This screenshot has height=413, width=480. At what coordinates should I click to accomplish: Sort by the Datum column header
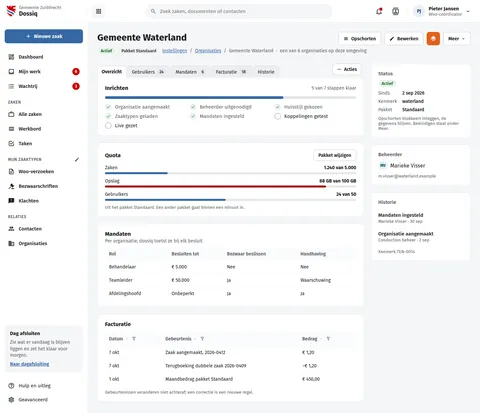pos(116,339)
